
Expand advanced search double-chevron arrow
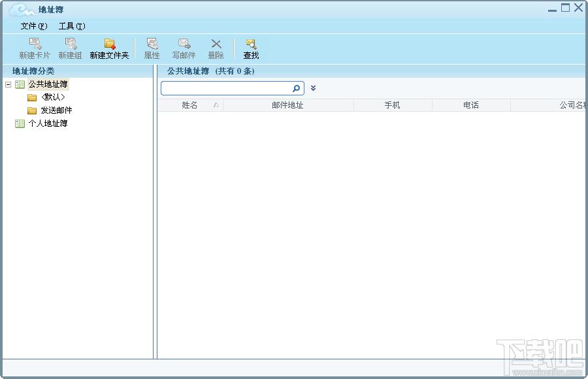pyautogui.click(x=313, y=88)
